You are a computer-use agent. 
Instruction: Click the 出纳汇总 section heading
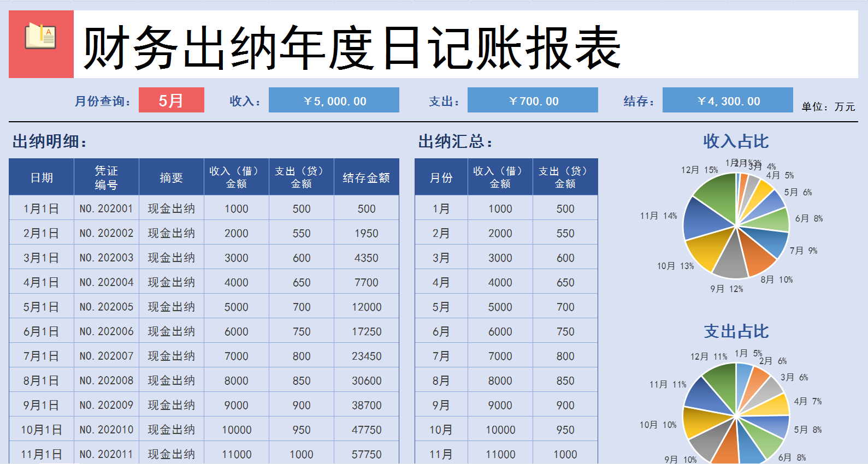point(456,142)
